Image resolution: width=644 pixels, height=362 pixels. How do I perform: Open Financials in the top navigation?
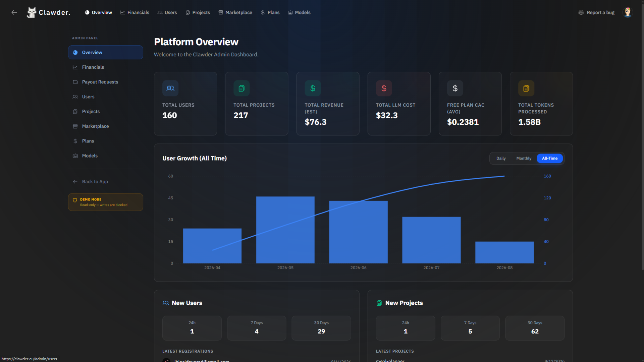135,12
